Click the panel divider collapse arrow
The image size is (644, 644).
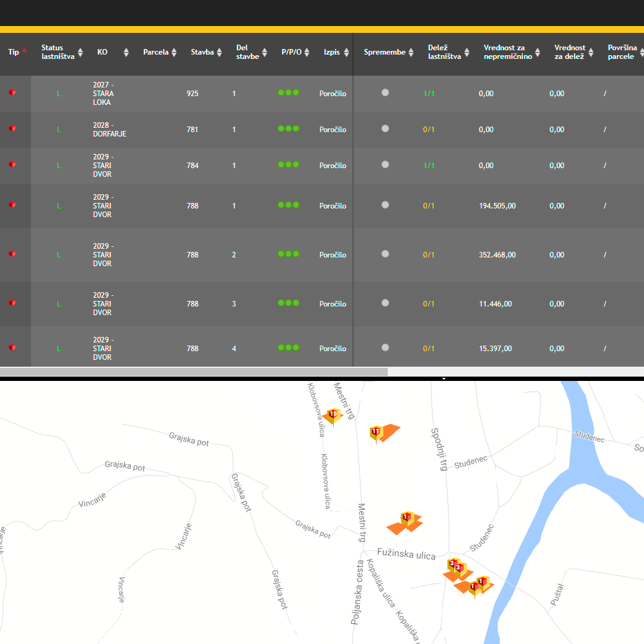(x=444, y=378)
